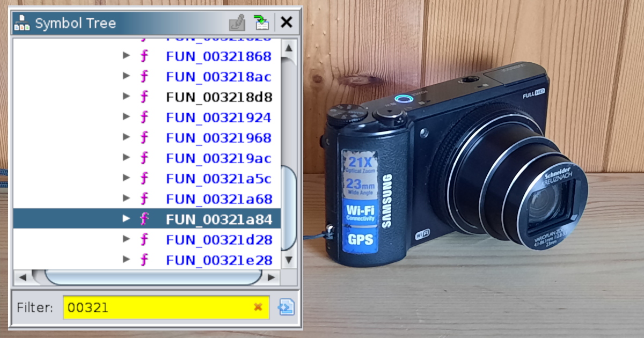
Task: Click the function icon of FUN_003219ac
Action: pyautogui.click(x=144, y=158)
